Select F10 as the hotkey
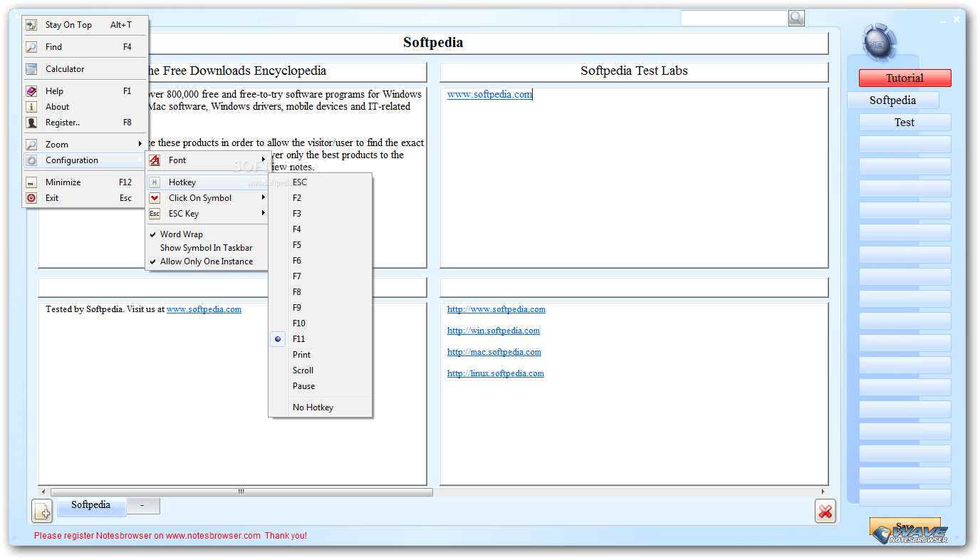980x560 pixels. click(x=320, y=323)
